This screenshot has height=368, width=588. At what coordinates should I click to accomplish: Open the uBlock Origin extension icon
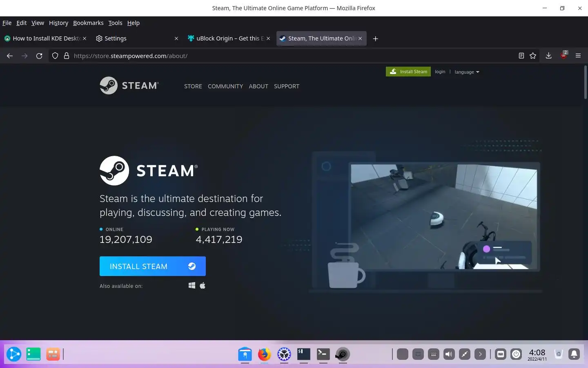[x=563, y=56]
